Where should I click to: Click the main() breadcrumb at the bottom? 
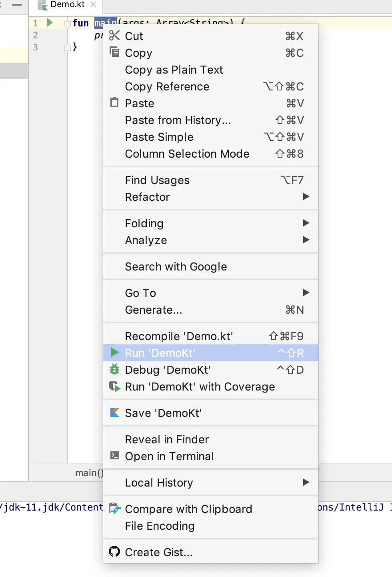89,473
